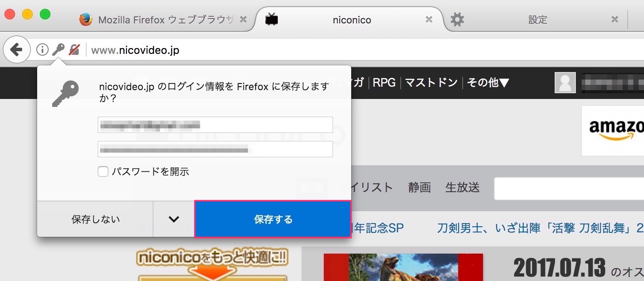Click the key icon in address bar
Viewport: 644px width, 281px height.
pos(58,50)
